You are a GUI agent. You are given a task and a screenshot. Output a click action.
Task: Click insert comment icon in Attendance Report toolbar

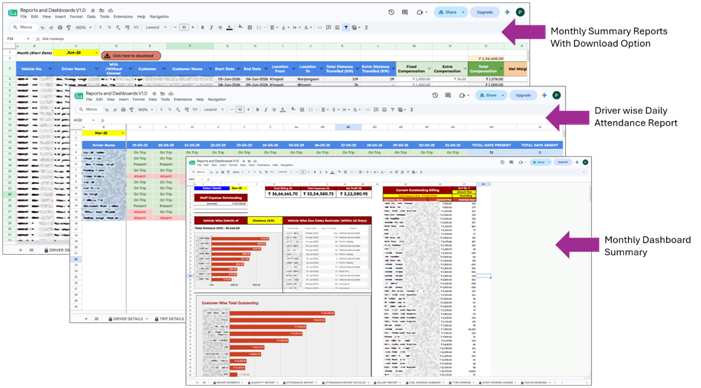pyautogui.click(x=376, y=110)
